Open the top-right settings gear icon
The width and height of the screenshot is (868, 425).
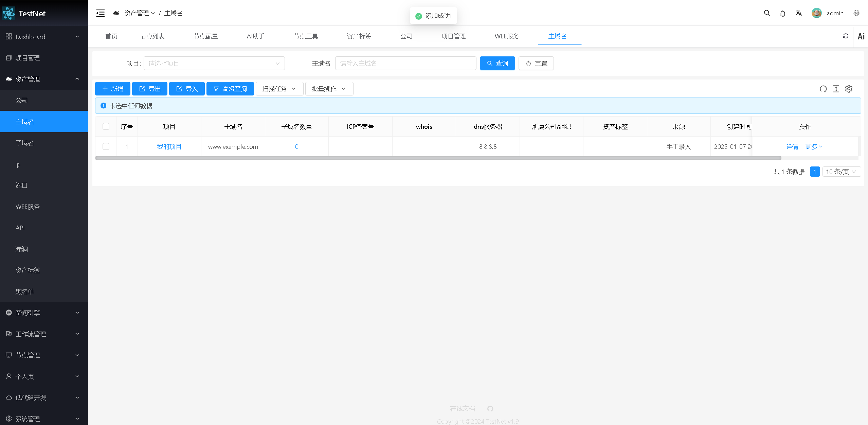pyautogui.click(x=856, y=13)
